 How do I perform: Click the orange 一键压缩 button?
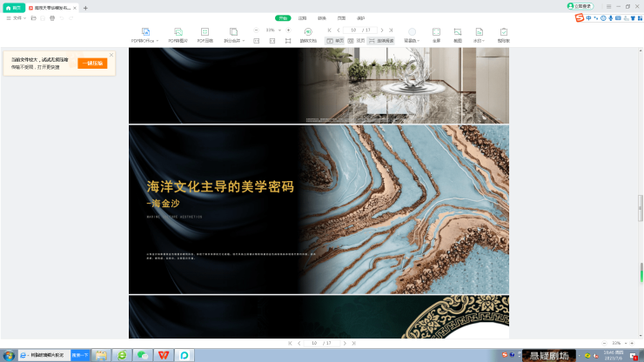pos(92,64)
